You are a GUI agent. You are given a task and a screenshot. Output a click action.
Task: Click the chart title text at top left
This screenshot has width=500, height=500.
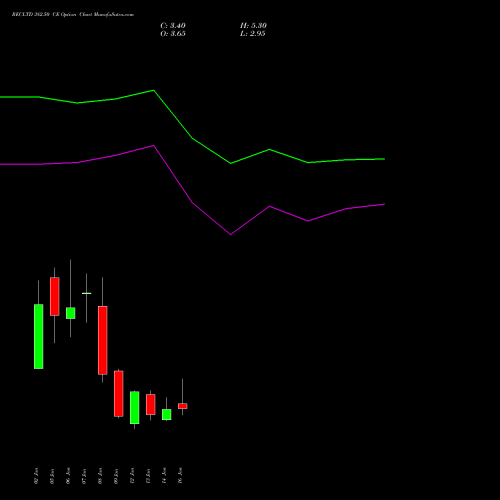click(73, 15)
